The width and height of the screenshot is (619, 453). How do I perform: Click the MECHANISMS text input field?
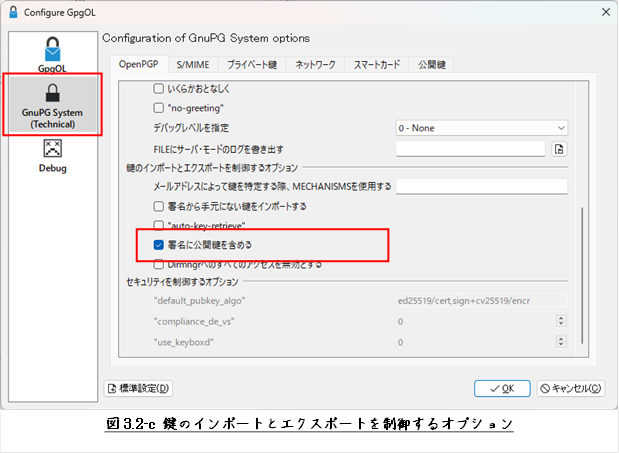coord(481,186)
